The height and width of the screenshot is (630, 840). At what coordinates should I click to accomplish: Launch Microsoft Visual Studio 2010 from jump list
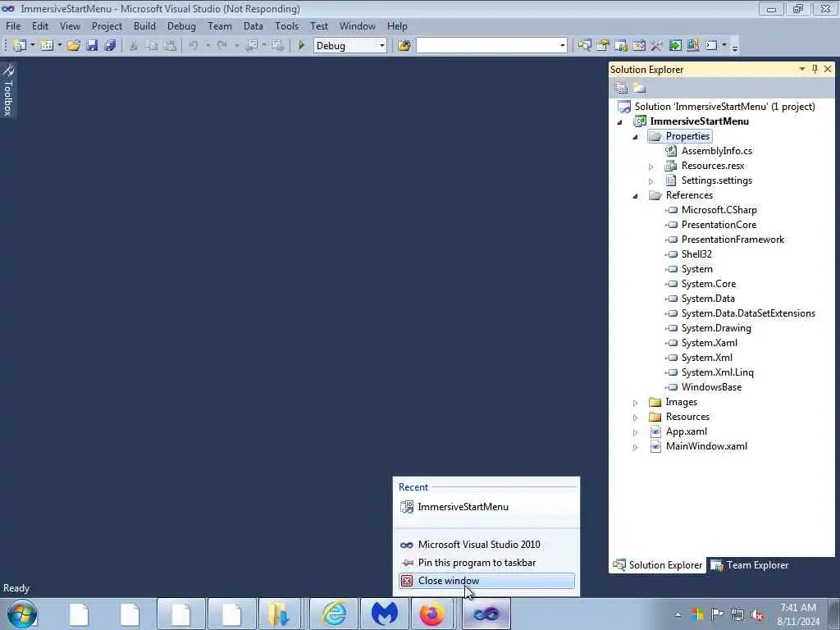point(486,545)
